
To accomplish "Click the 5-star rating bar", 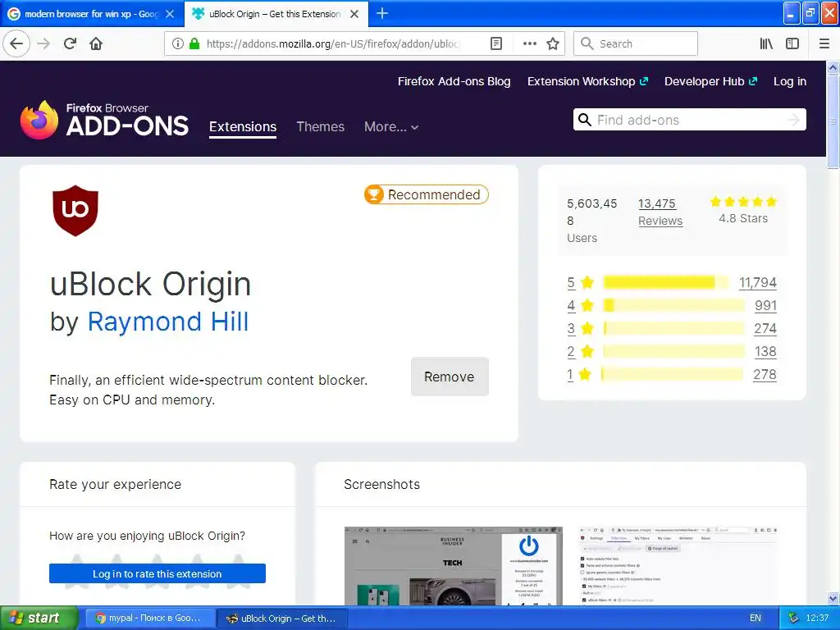I will click(666, 282).
